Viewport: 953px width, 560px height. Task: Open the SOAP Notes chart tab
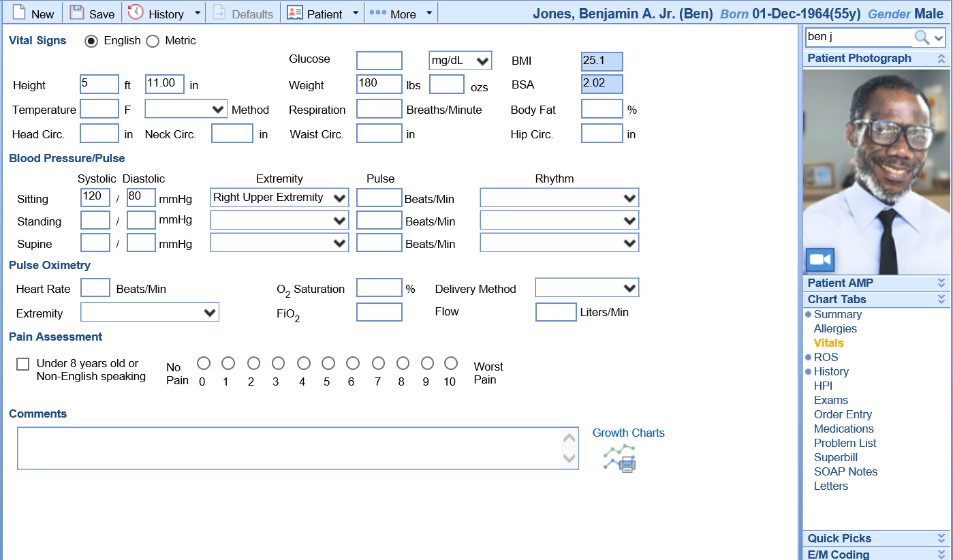point(846,471)
